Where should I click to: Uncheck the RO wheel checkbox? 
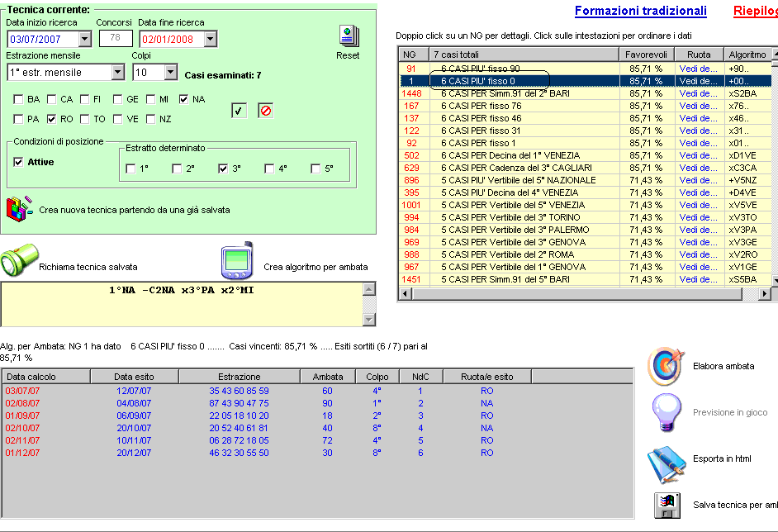(x=51, y=119)
